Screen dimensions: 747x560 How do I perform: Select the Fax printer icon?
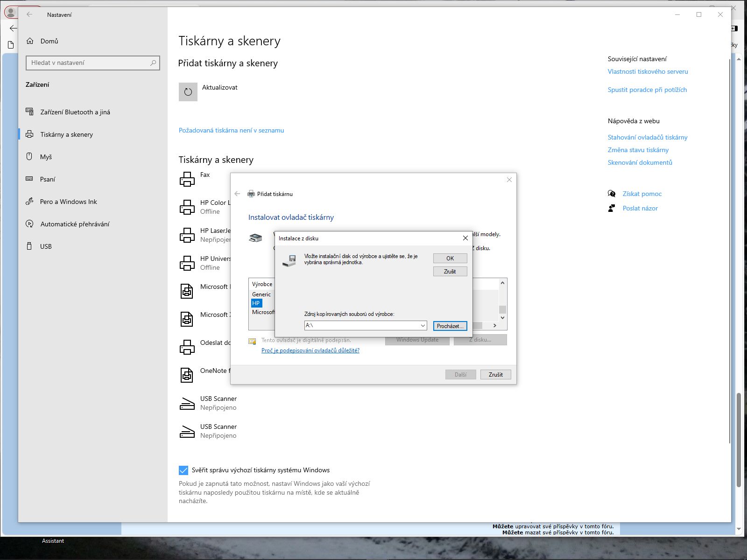tap(187, 179)
